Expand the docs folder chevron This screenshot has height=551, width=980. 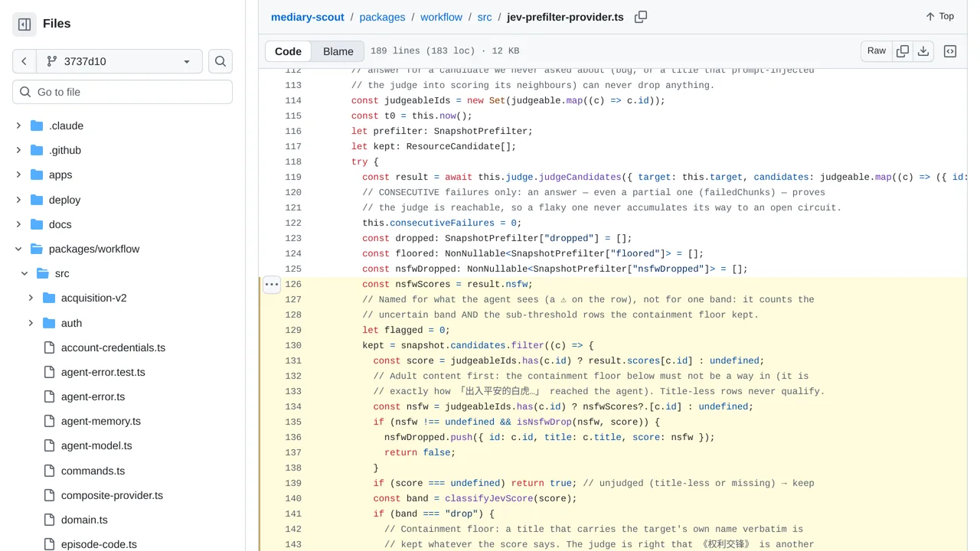[18, 224]
